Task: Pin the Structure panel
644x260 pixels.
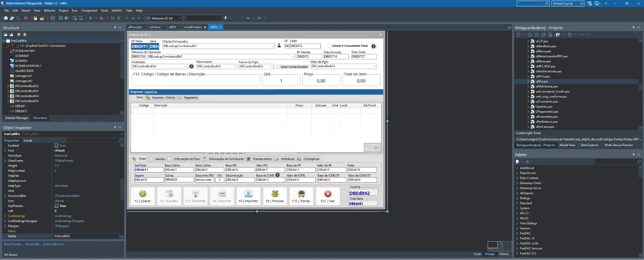Action: pyautogui.click(x=115, y=27)
